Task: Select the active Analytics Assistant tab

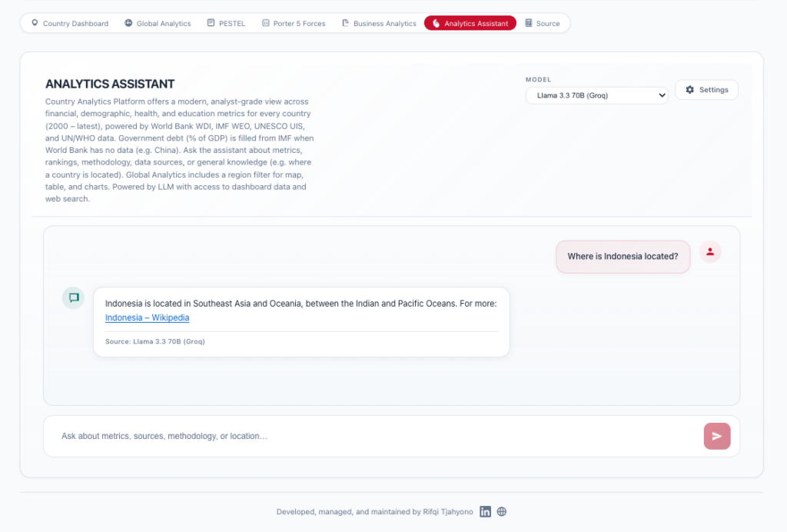Action: [470, 24]
